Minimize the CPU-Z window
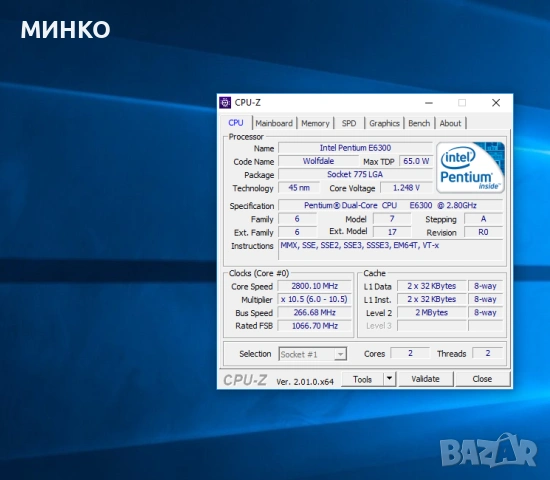This screenshot has width=550, height=480. pyautogui.click(x=429, y=103)
